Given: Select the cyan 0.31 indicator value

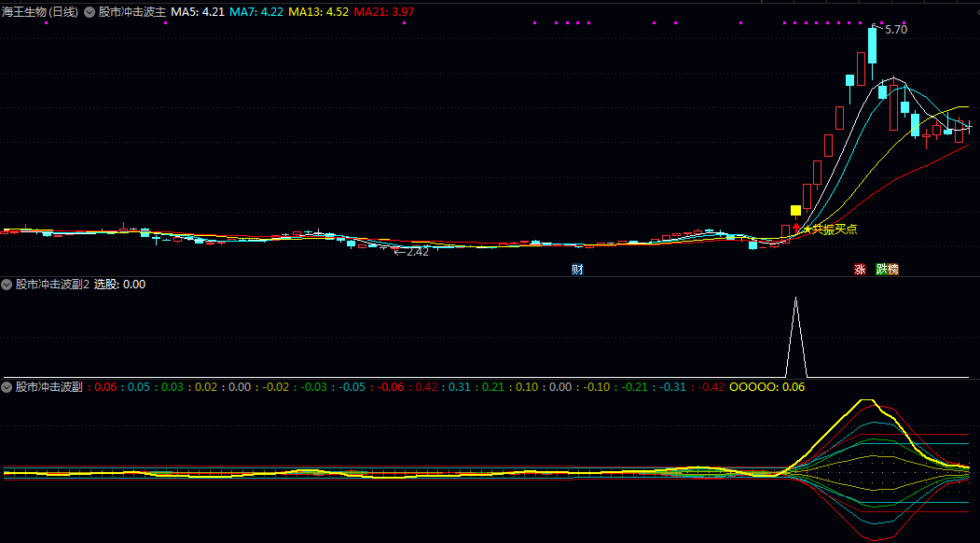Looking at the screenshot, I should pyautogui.click(x=460, y=387).
